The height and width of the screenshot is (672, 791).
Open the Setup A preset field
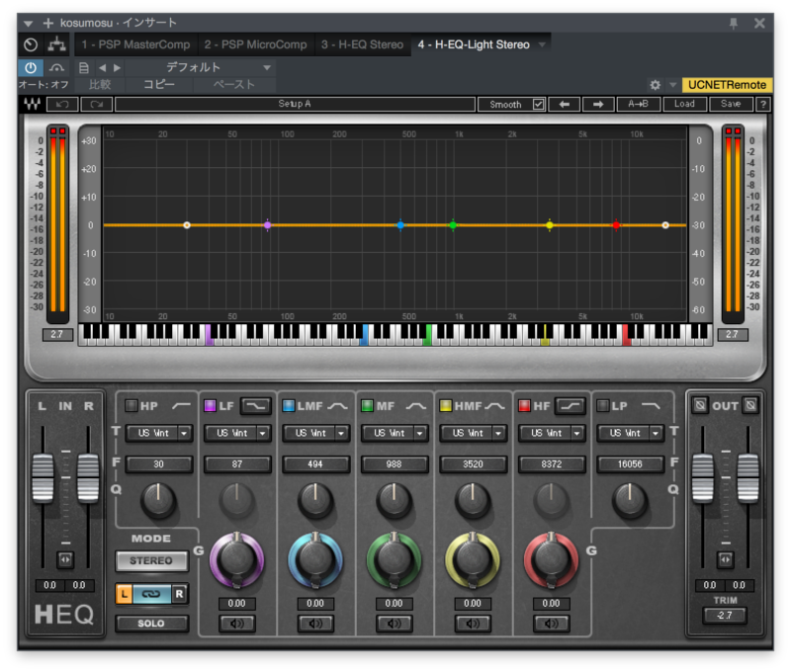click(x=295, y=105)
